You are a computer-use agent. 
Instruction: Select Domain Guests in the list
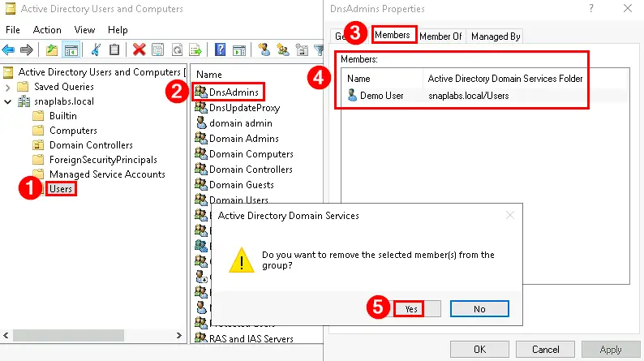[242, 185]
